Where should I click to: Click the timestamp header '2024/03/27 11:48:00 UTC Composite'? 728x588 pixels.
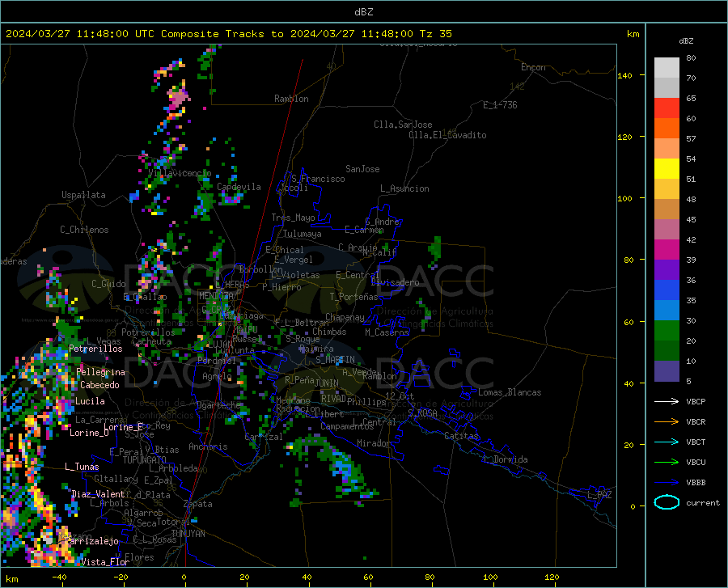click(112, 34)
